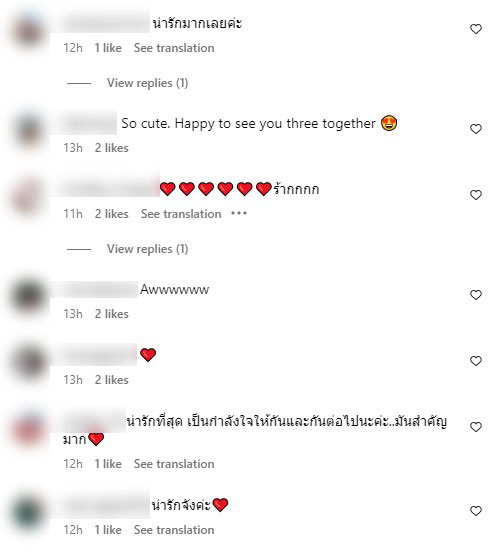View 1 like on the first comment

108,48
